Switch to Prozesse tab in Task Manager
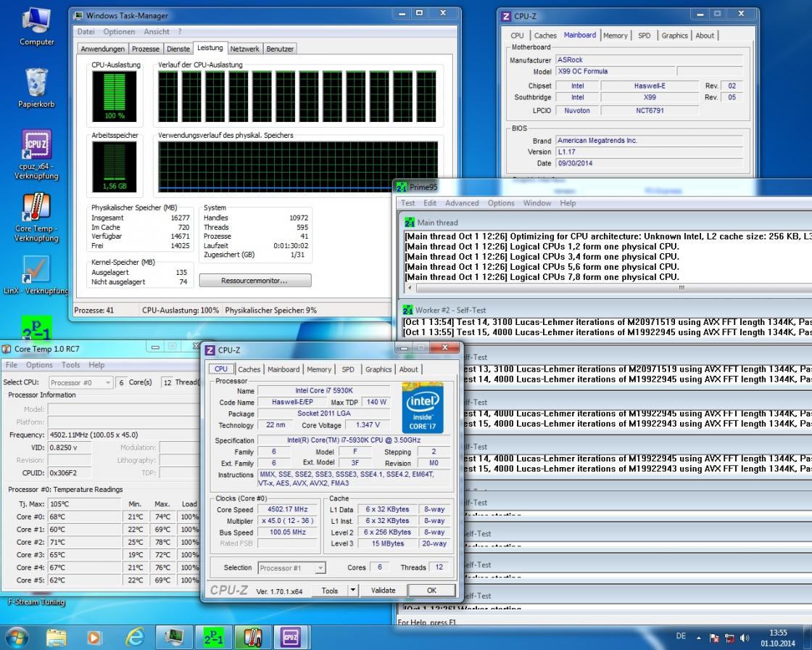This screenshot has width=812, height=650. point(146,49)
